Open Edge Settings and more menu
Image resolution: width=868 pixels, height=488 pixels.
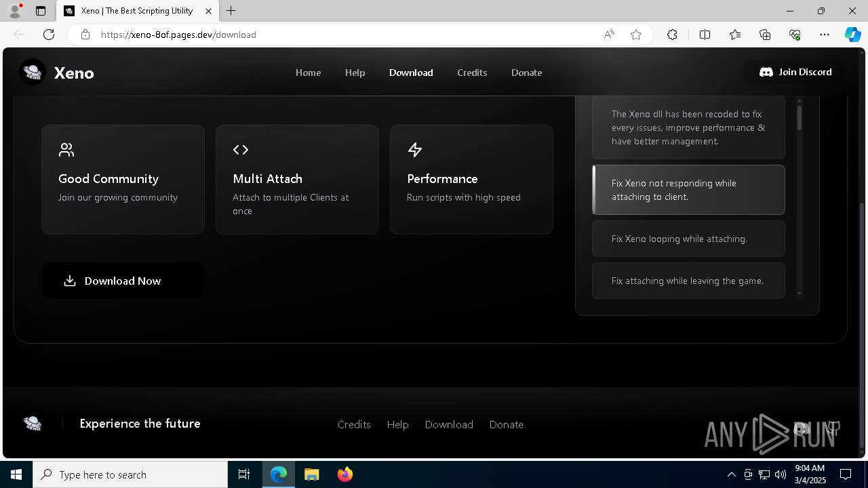pyautogui.click(x=825, y=35)
